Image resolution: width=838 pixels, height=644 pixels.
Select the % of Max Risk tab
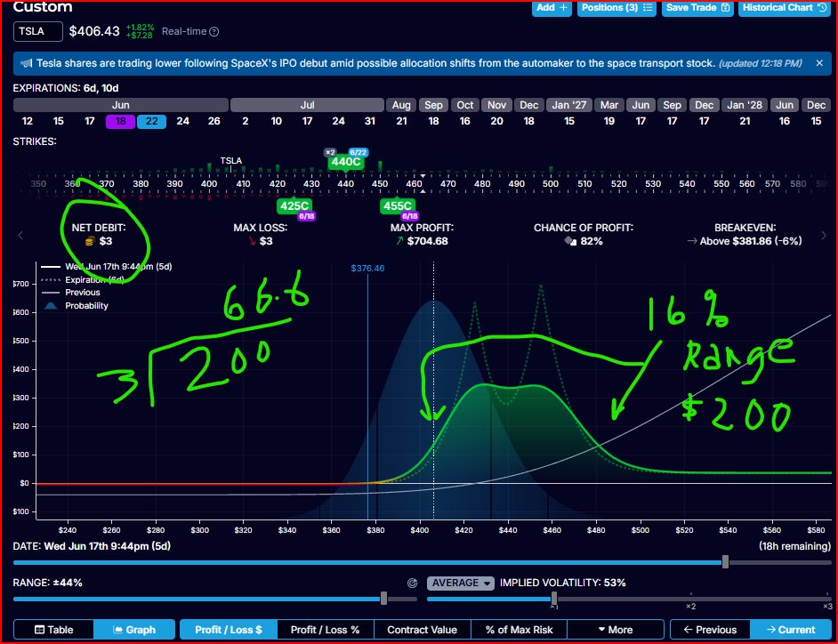click(519, 630)
